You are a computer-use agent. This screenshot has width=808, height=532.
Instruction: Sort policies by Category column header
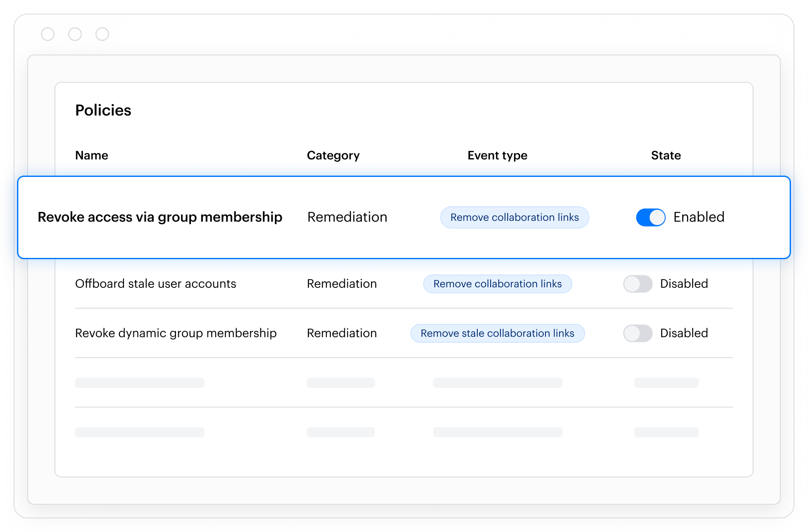click(x=333, y=156)
